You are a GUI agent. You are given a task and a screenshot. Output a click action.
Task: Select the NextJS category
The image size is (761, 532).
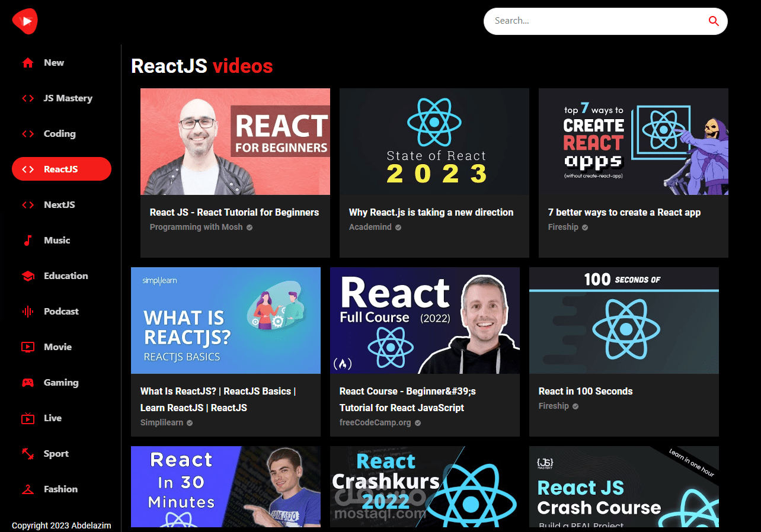(x=62, y=205)
